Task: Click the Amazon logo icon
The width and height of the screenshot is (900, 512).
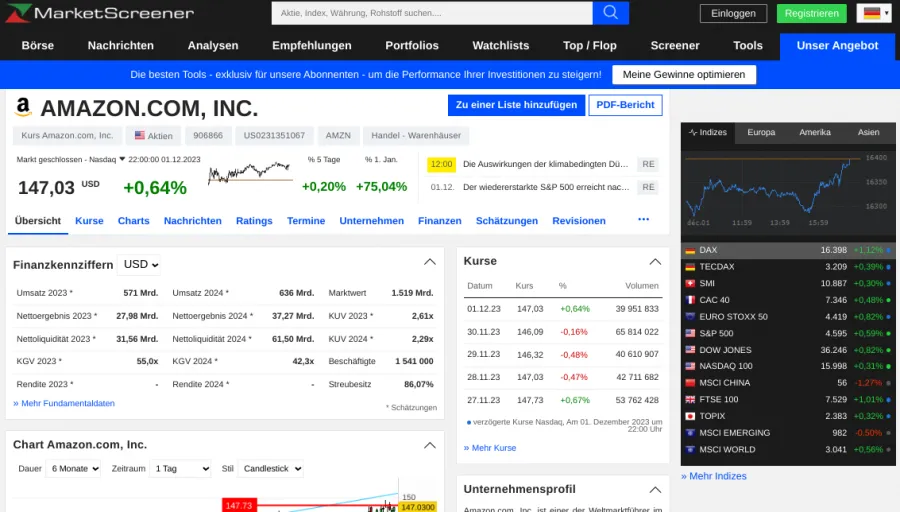Action: click(24, 108)
